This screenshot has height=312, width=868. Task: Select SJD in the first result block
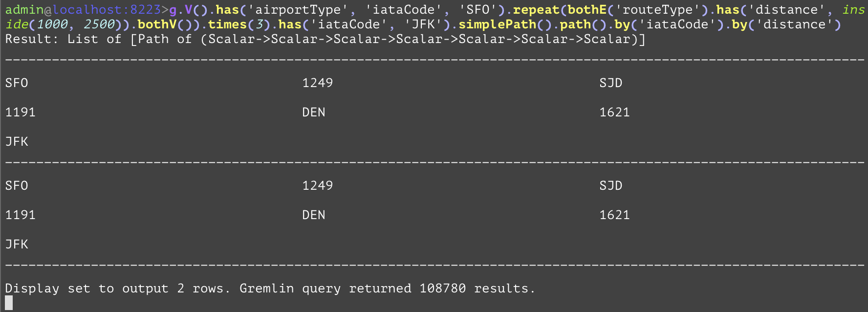[611, 83]
